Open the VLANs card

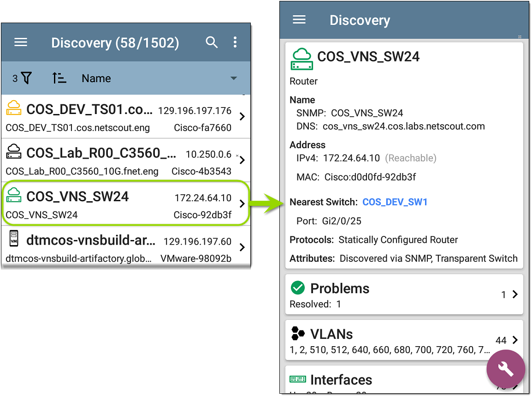404,340
